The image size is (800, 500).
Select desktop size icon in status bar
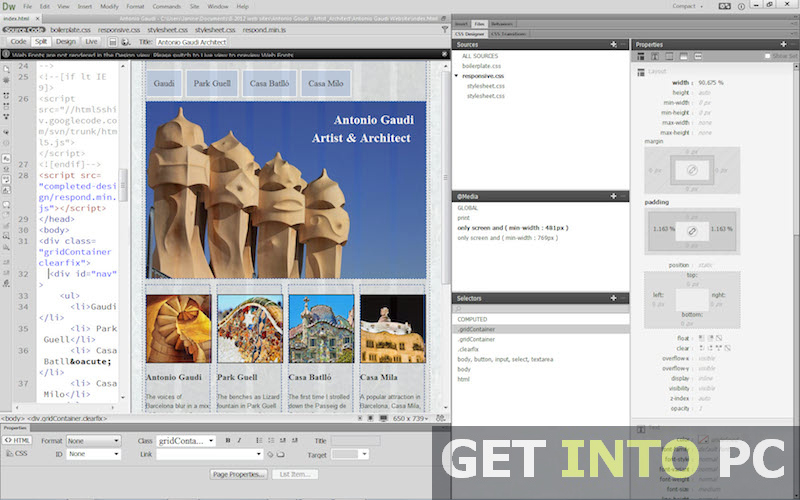click(x=383, y=418)
